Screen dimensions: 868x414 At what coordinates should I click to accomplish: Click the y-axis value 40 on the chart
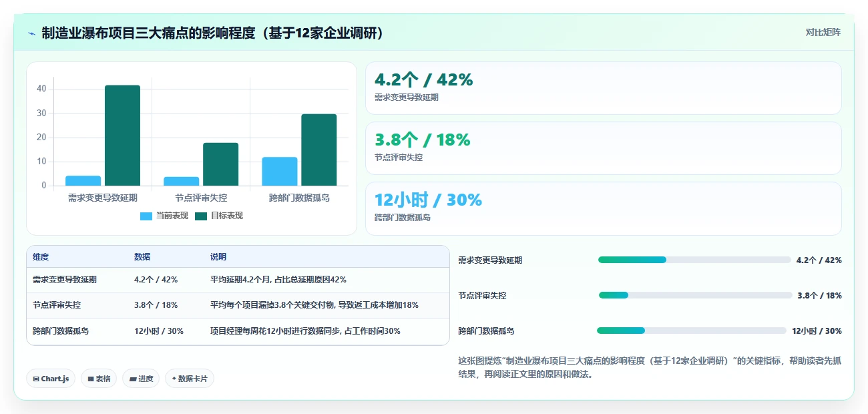(41, 89)
